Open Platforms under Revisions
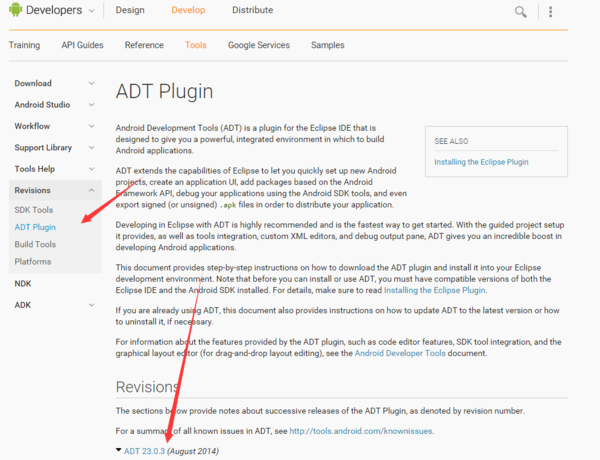The height and width of the screenshot is (460, 600). (x=33, y=261)
